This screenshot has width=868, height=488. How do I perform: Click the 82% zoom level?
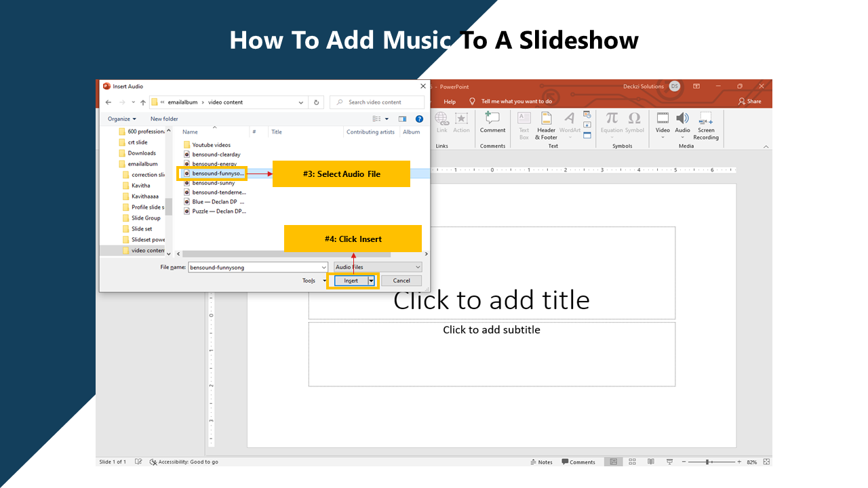click(751, 462)
